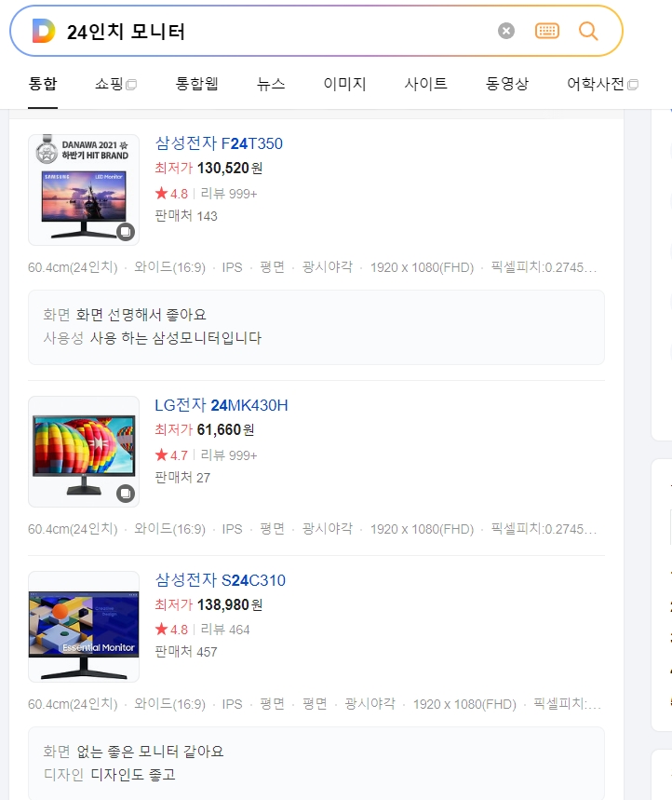This screenshot has width=672, height=800.
Task: Click the S24C310 Essential Monitor thumbnail
Action: (x=84, y=627)
